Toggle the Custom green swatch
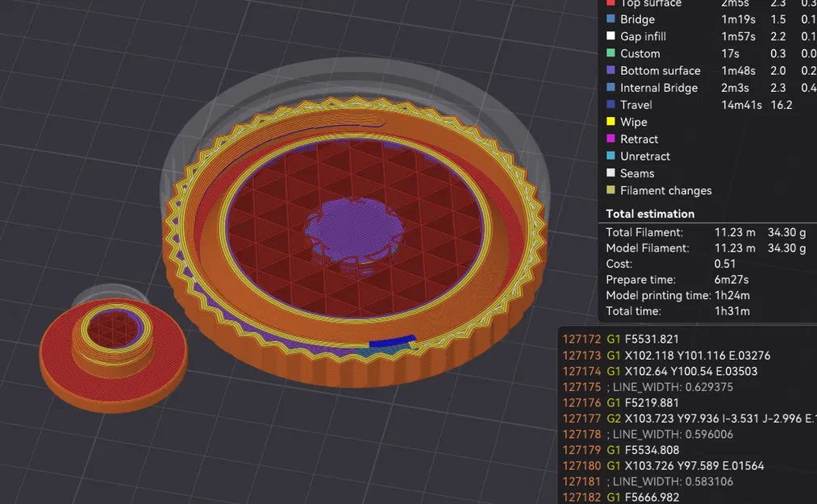This screenshot has height=504, width=817. pyautogui.click(x=611, y=53)
